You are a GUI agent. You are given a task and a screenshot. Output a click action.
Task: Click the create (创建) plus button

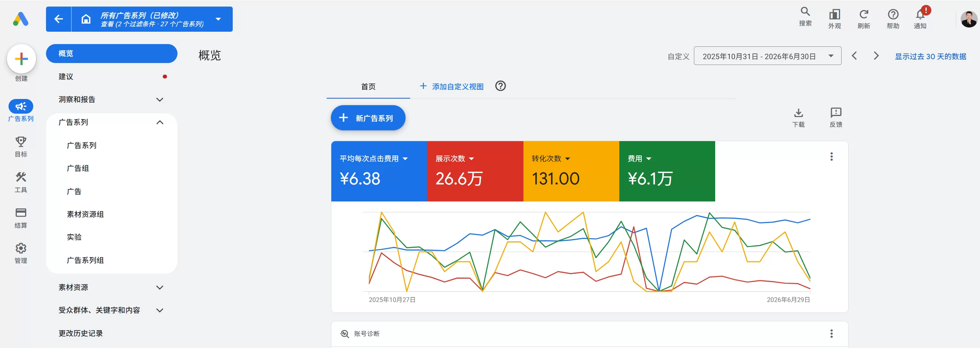(x=21, y=59)
